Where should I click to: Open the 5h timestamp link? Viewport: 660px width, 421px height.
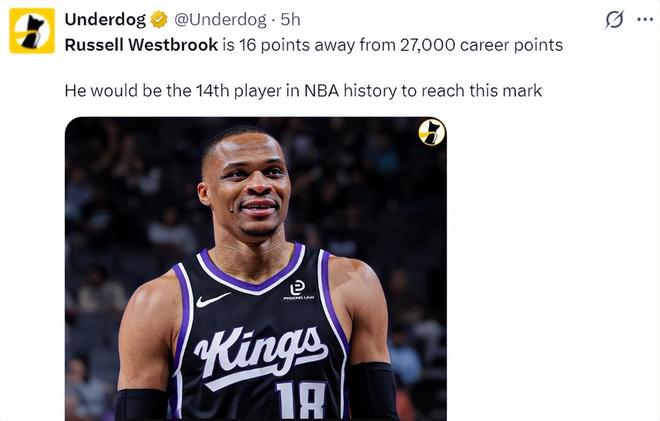point(291,20)
